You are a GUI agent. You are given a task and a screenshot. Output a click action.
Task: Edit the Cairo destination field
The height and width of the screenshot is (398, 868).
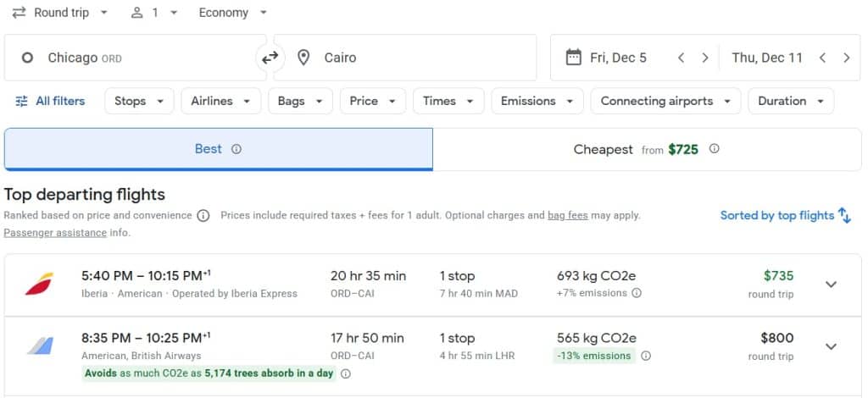coord(405,58)
